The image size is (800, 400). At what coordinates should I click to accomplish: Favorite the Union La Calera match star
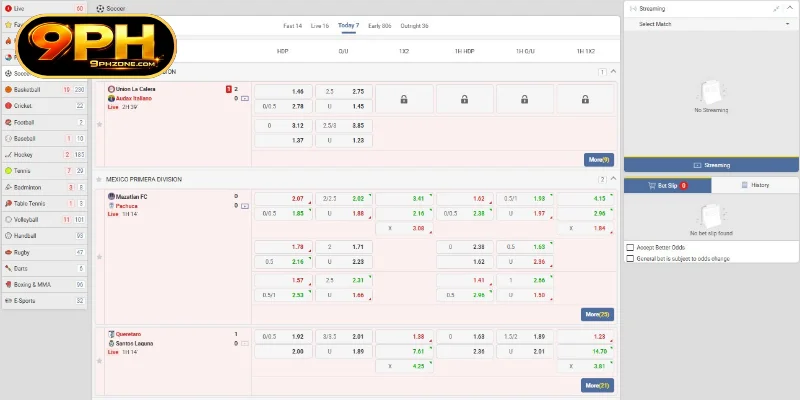pos(99,124)
